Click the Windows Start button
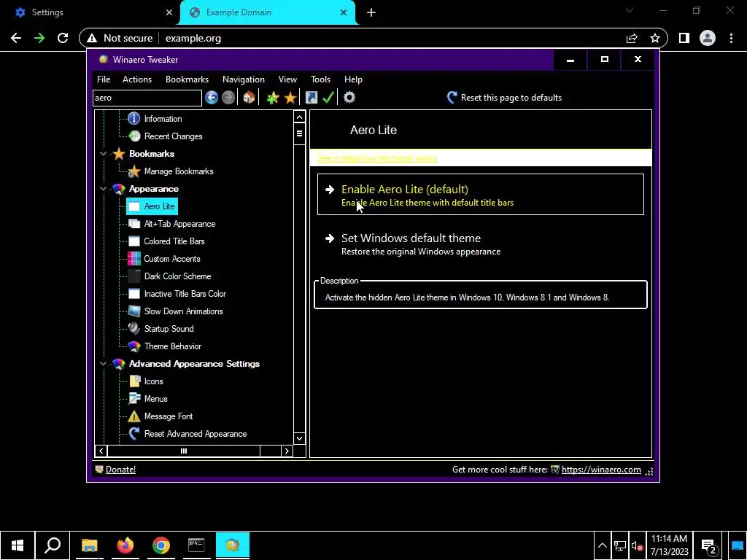This screenshot has height=560, width=747. 18,545
